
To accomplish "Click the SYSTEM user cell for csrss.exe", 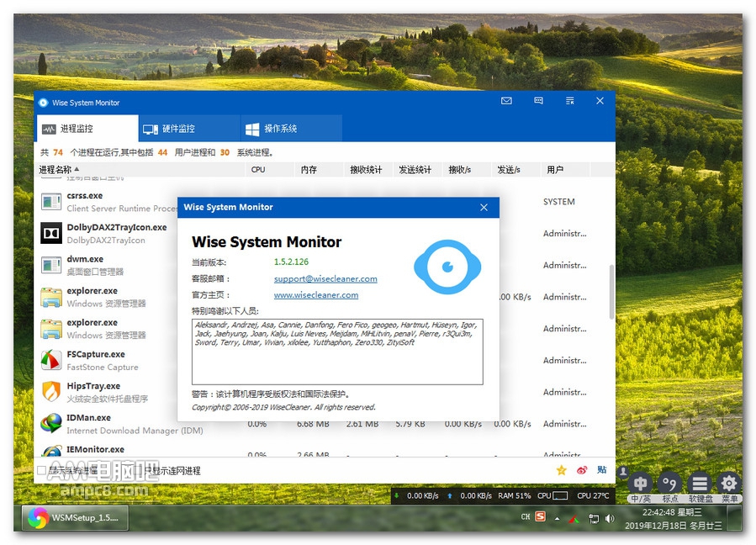I will click(559, 202).
